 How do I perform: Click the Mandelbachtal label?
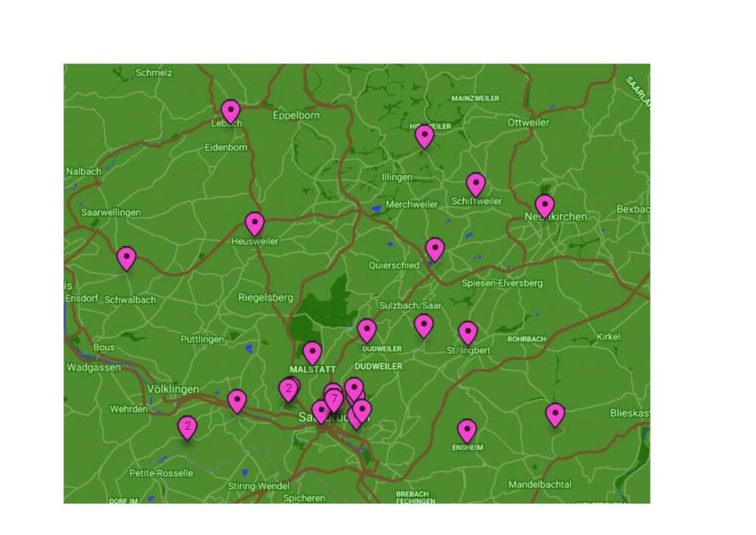coord(540,484)
